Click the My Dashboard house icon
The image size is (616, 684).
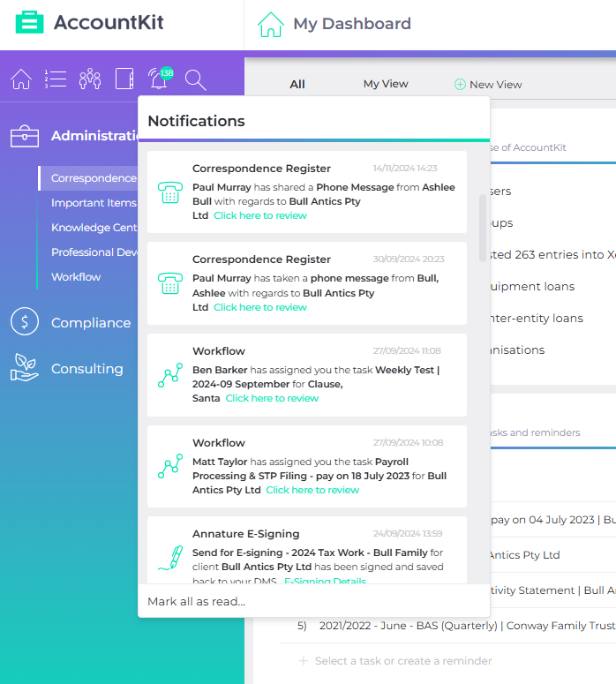tap(270, 25)
